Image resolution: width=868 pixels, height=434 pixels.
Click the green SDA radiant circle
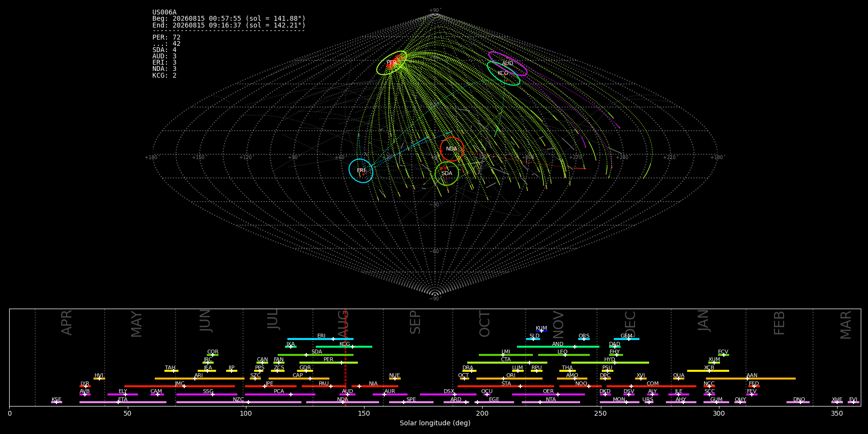[447, 174]
